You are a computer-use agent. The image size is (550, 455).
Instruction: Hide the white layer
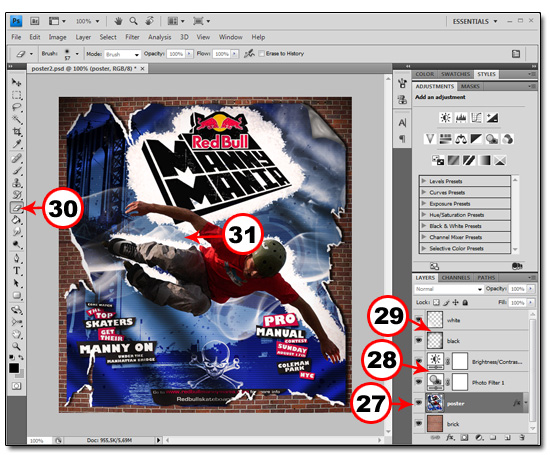coord(418,320)
